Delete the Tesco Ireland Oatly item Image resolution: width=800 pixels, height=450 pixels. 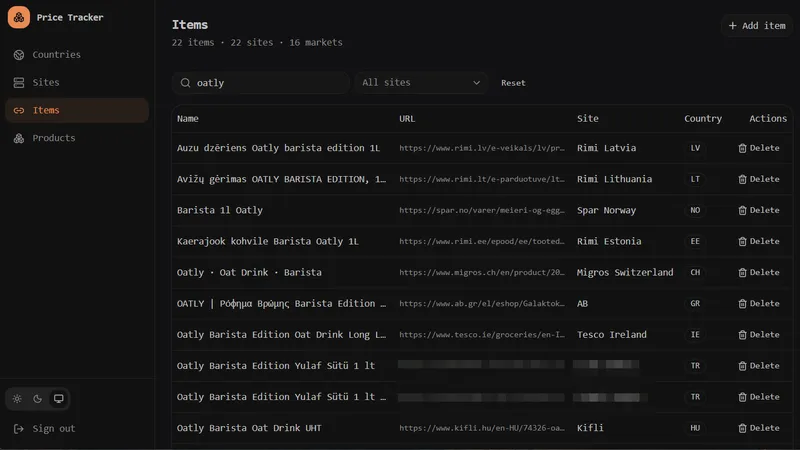point(759,335)
